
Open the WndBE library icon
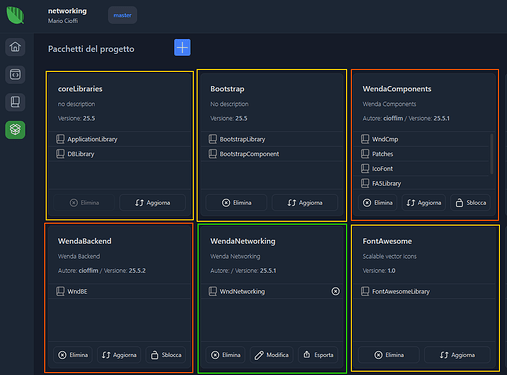60,291
